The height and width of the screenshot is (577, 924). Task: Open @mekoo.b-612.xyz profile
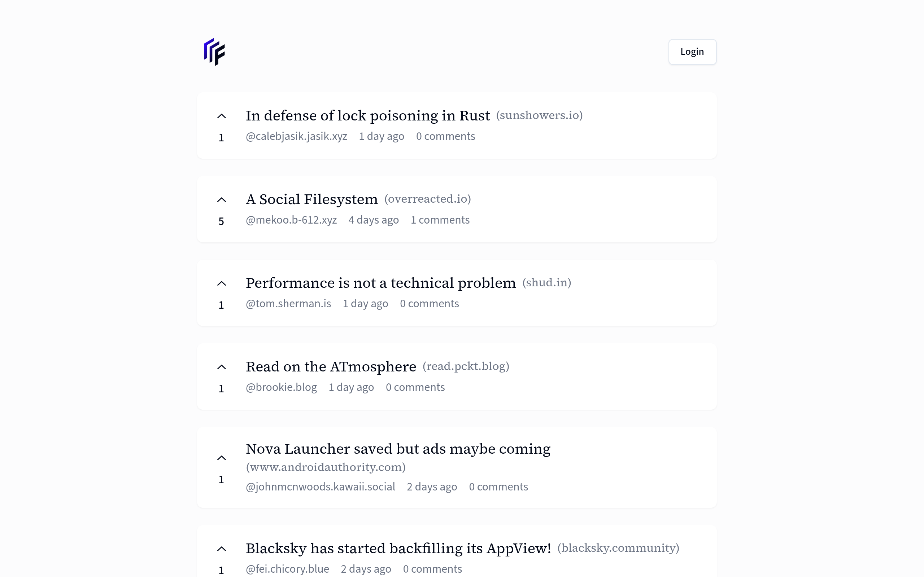(291, 220)
